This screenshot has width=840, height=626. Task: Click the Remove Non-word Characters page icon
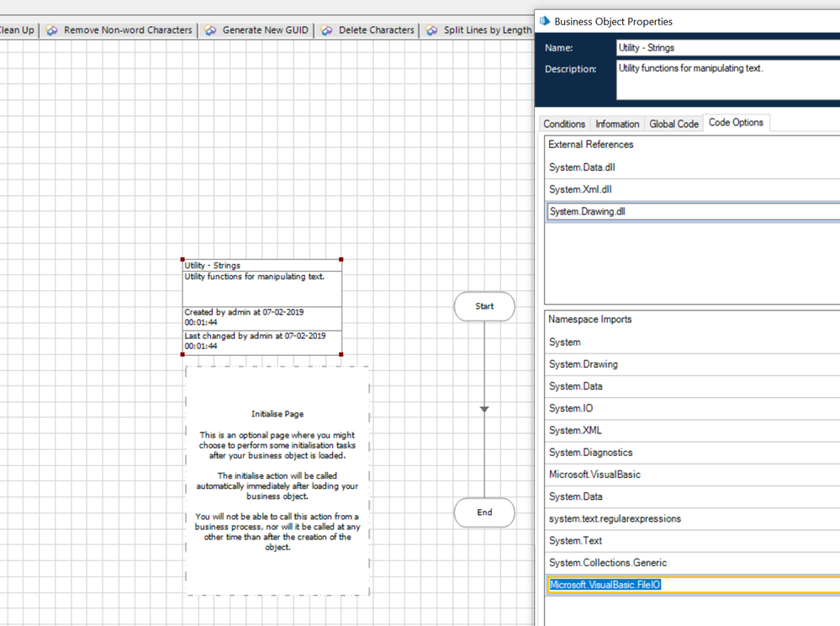(x=53, y=30)
